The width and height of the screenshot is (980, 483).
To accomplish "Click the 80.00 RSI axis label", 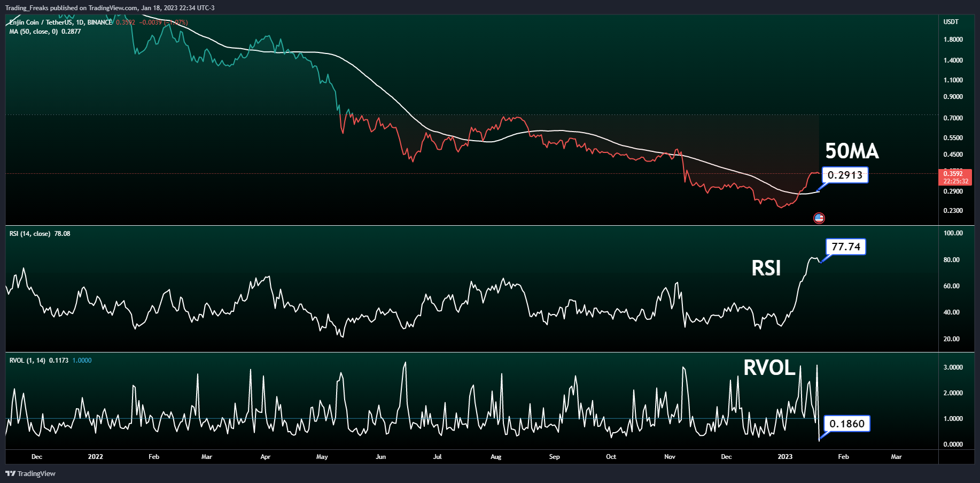I will pos(952,260).
